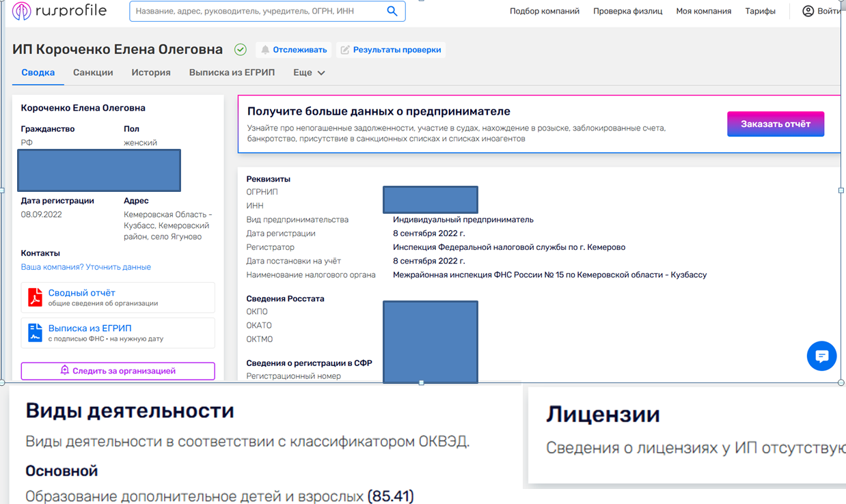Click the Результаты проверки button
The height and width of the screenshot is (504, 846).
pos(391,50)
